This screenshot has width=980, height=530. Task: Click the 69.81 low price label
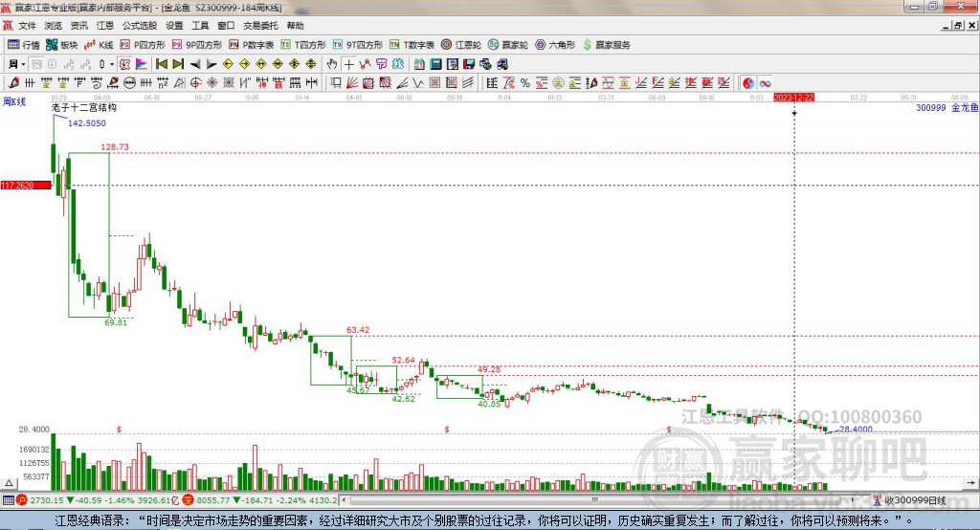tap(116, 322)
